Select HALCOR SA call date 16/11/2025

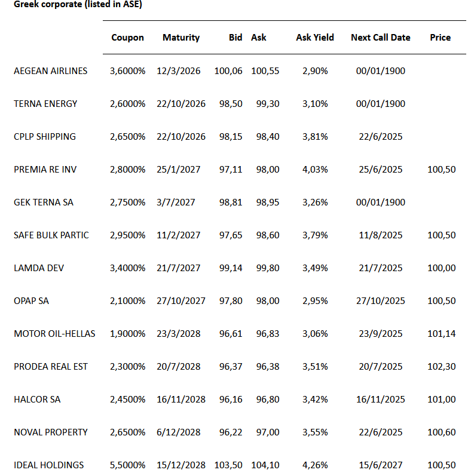pyautogui.click(x=380, y=399)
